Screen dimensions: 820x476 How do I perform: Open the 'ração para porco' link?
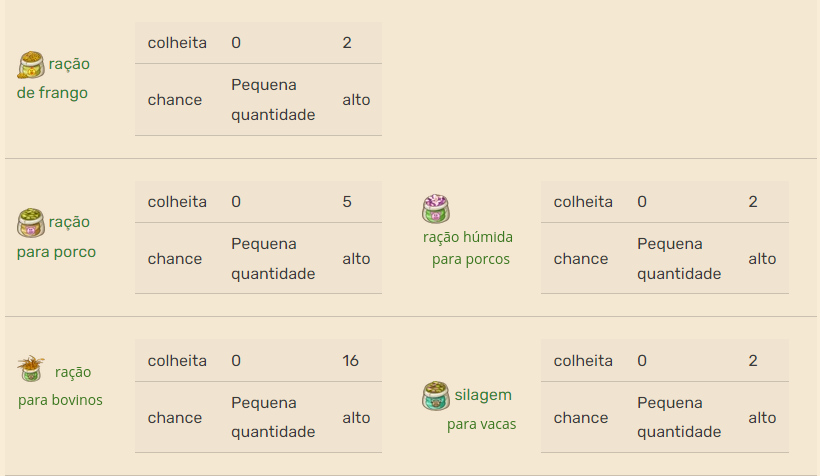(57, 237)
